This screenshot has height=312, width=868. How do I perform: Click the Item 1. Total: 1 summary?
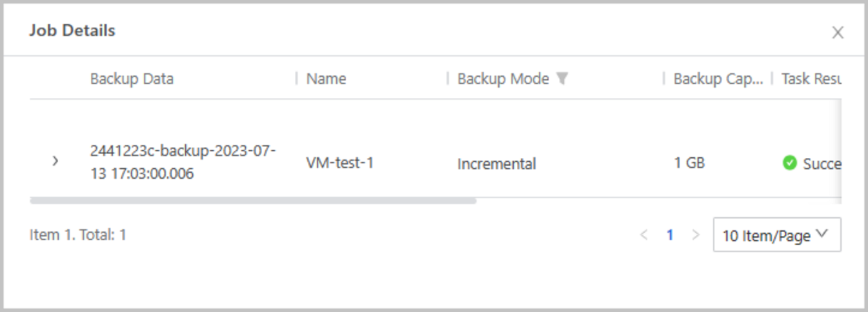(78, 235)
